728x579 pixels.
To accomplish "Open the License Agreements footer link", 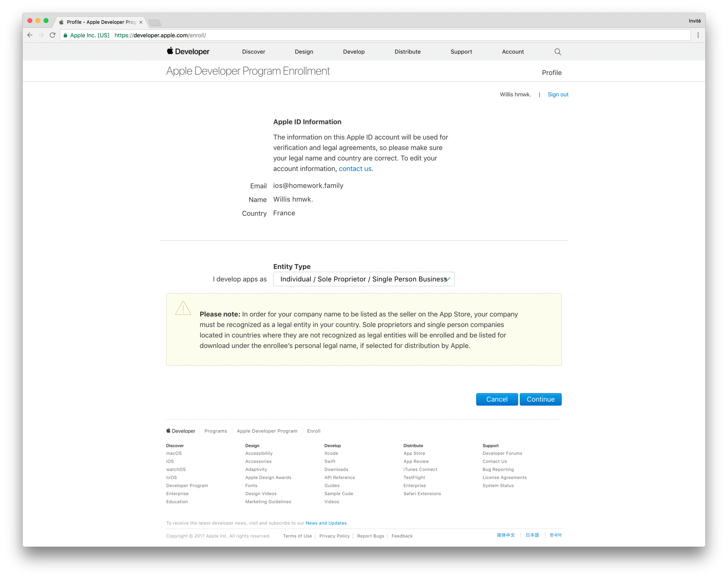I will [x=504, y=478].
